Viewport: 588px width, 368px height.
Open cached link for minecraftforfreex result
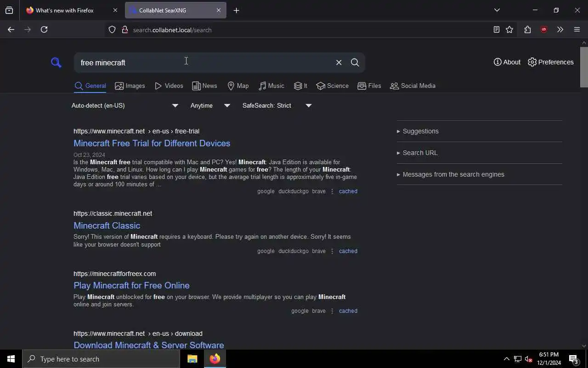point(348,311)
